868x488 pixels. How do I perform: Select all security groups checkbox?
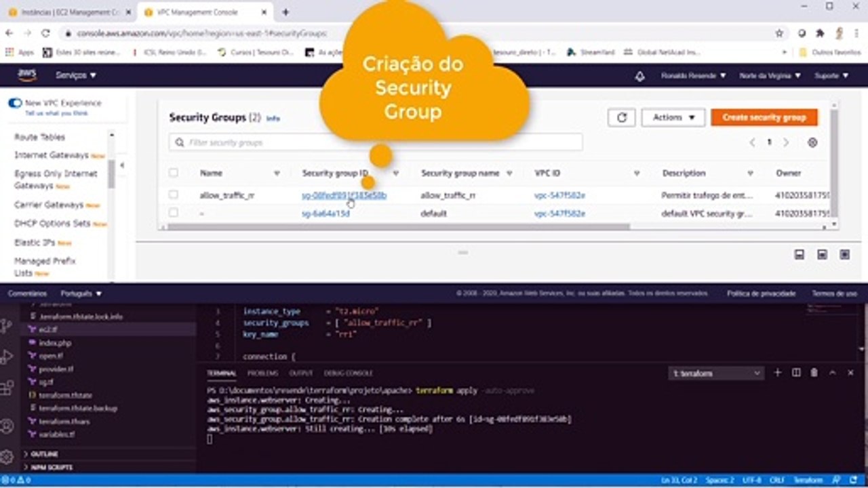tap(174, 173)
